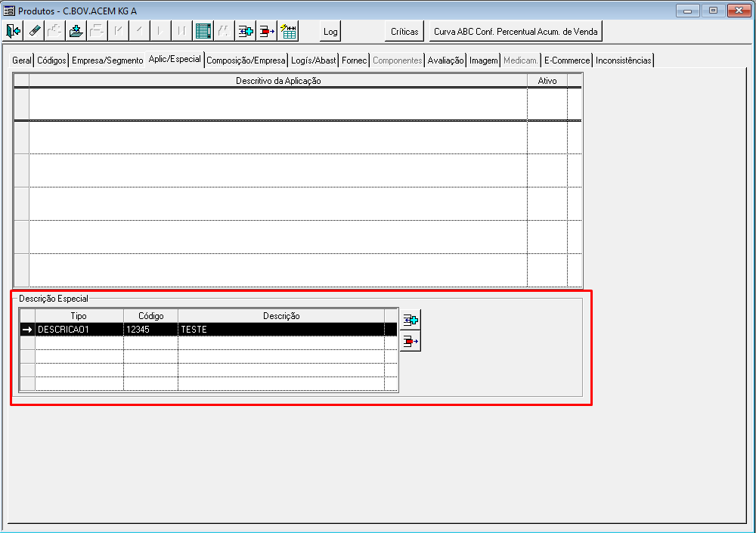The height and width of the screenshot is (533, 756).
Task: Click the Descritivo da Aplicação column header
Action: (x=278, y=81)
